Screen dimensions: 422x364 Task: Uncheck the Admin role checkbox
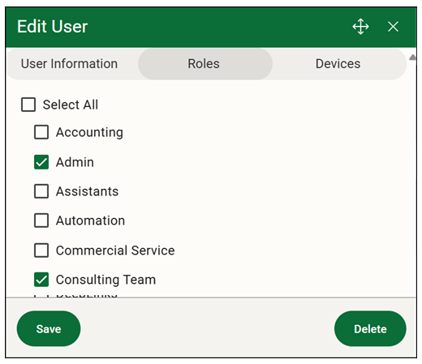click(x=41, y=162)
